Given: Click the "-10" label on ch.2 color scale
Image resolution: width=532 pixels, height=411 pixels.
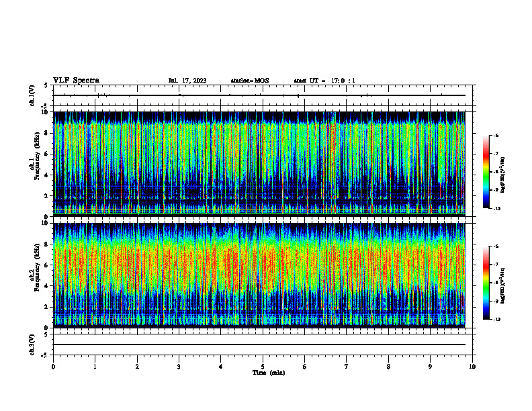Looking at the screenshot, I should (x=496, y=320).
